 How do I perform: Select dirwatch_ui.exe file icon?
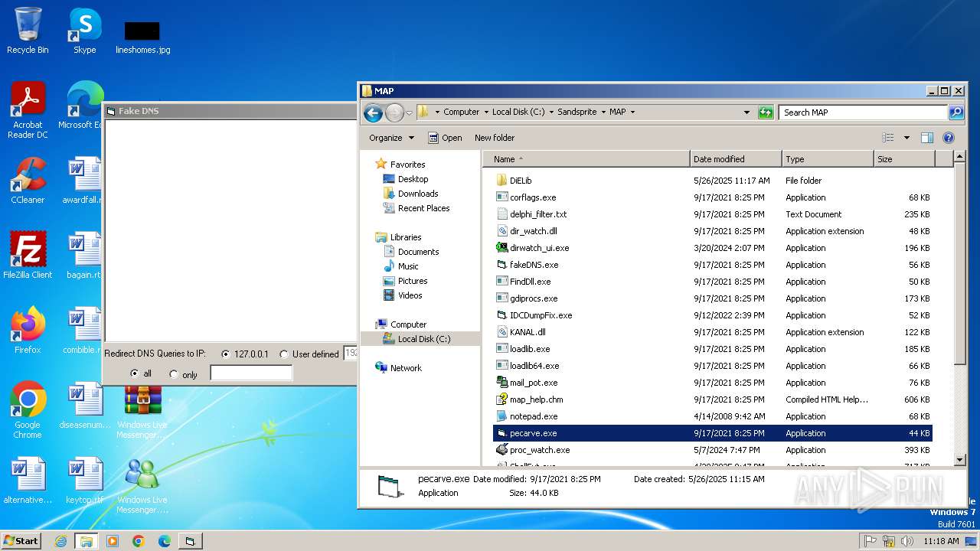(x=502, y=248)
